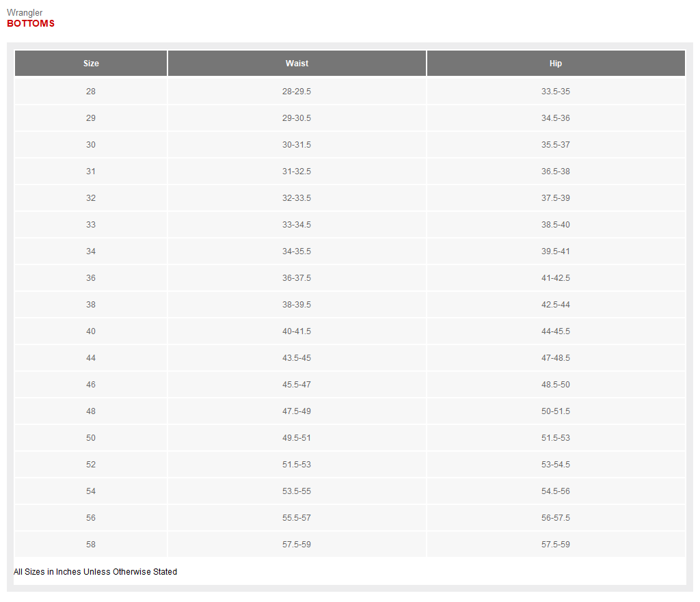Select hip value 53-54.5
Screen dimensions: 700x602
pyautogui.click(x=556, y=465)
